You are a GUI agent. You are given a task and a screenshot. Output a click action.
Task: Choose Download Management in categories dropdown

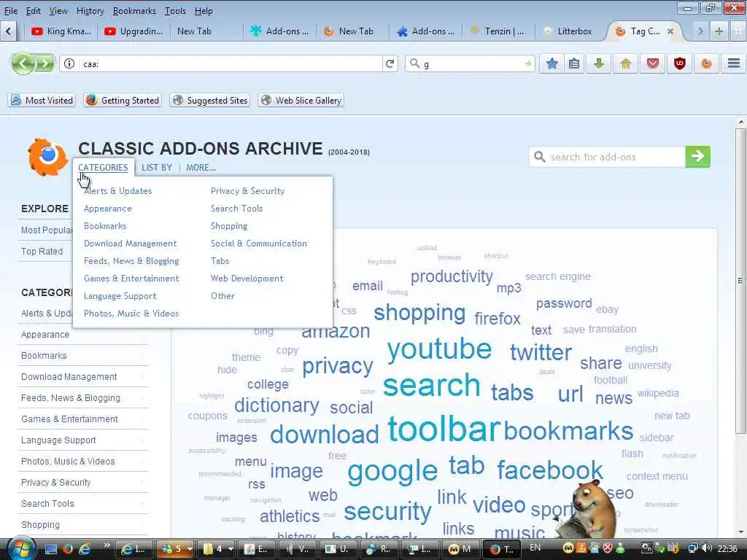tap(130, 244)
